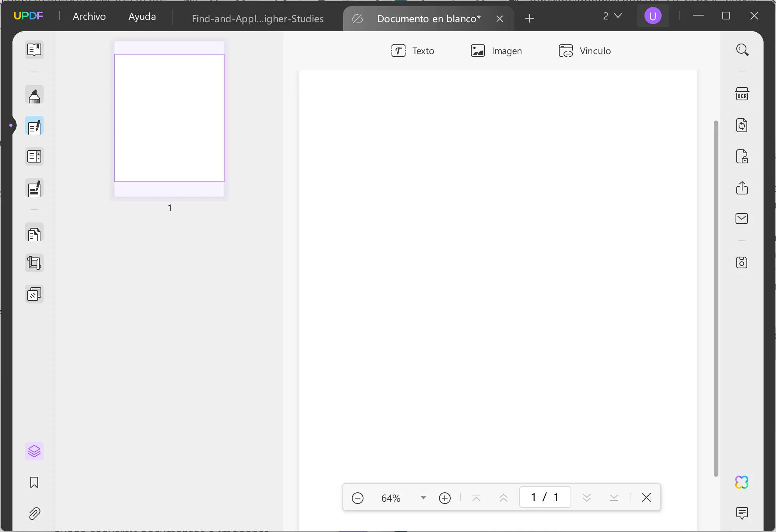Select page 1 thumbnail

pyautogui.click(x=169, y=119)
